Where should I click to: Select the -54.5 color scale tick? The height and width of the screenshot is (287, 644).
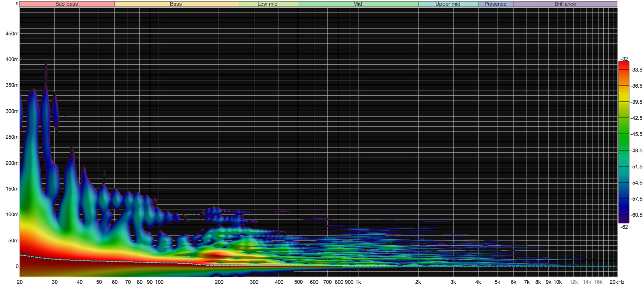636,182
